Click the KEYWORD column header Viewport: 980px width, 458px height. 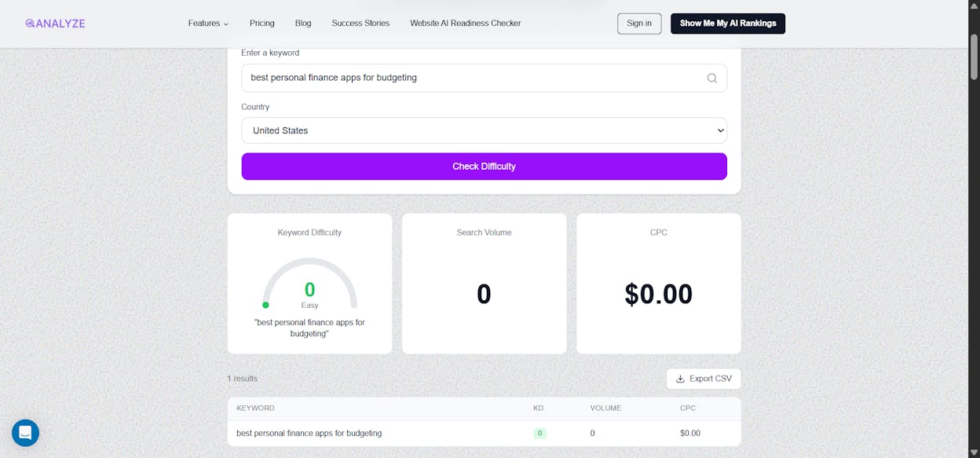pyautogui.click(x=255, y=409)
